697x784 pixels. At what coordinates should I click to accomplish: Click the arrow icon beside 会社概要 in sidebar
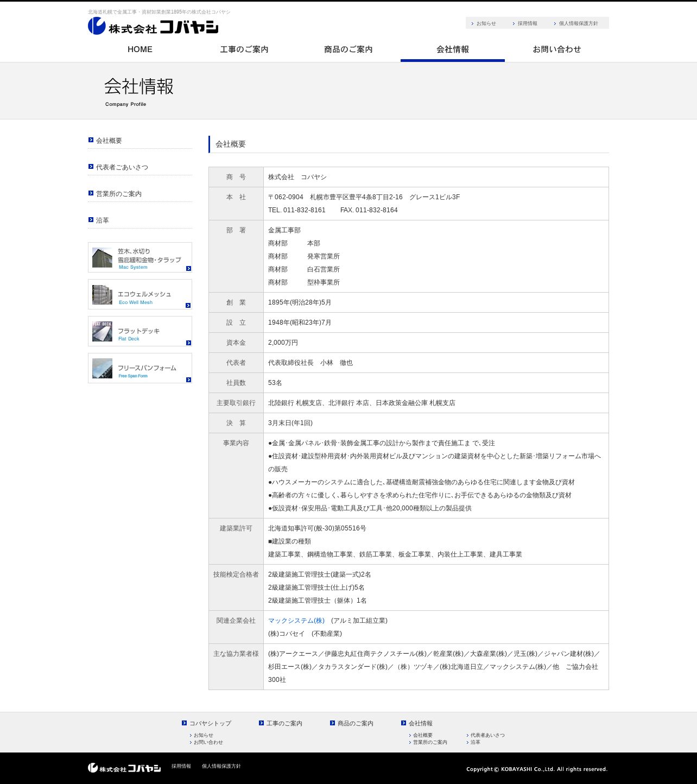[x=91, y=140]
